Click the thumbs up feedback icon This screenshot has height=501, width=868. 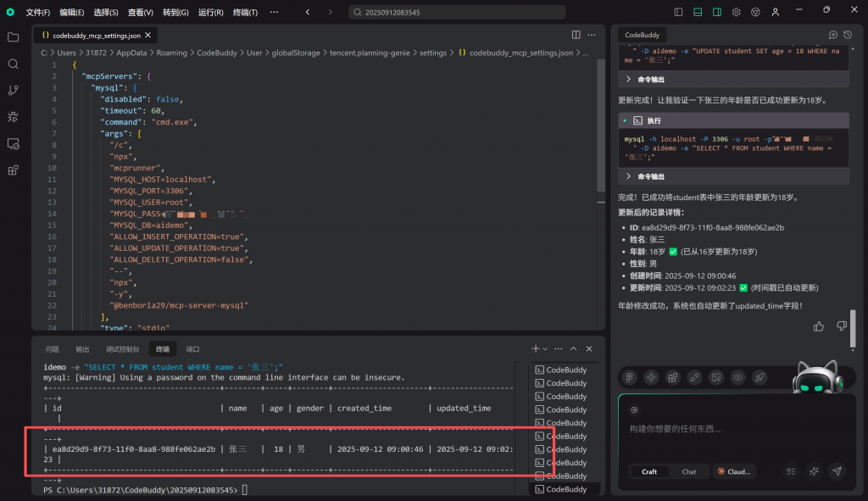coord(818,326)
